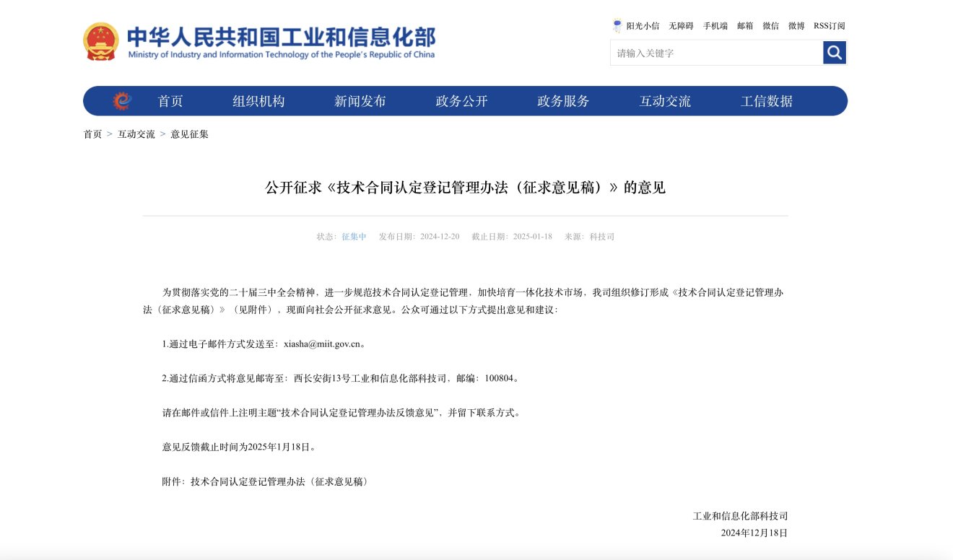Click the 邮箱 link in top bar
The width and height of the screenshot is (953, 560).
pos(745,26)
